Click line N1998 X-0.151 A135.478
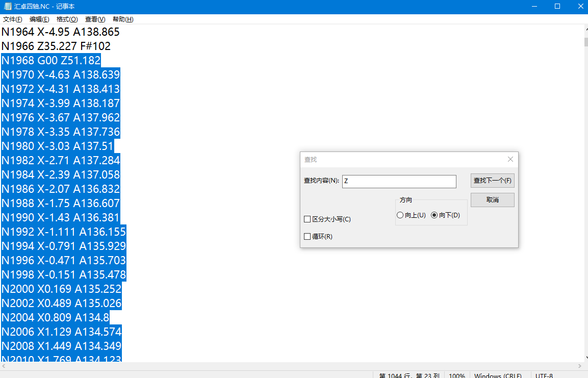This screenshot has width=588, height=378. pyautogui.click(x=64, y=274)
